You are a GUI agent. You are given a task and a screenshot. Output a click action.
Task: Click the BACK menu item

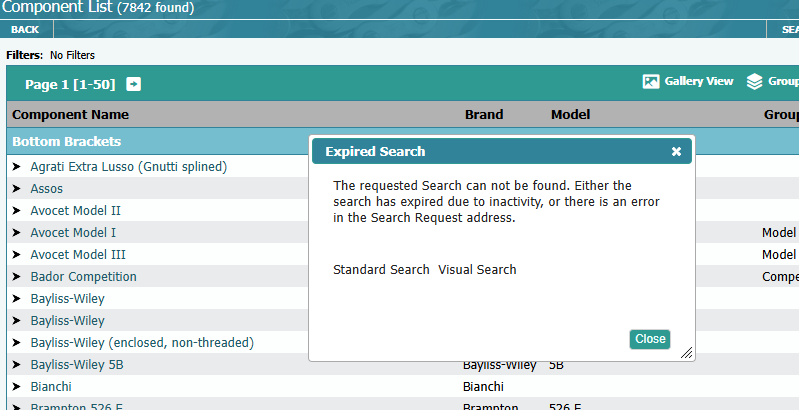tap(25, 30)
